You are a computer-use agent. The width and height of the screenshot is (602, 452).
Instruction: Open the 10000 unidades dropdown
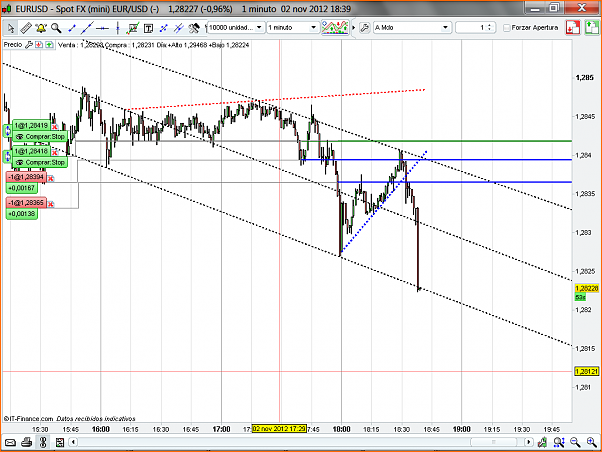click(x=236, y=28)
